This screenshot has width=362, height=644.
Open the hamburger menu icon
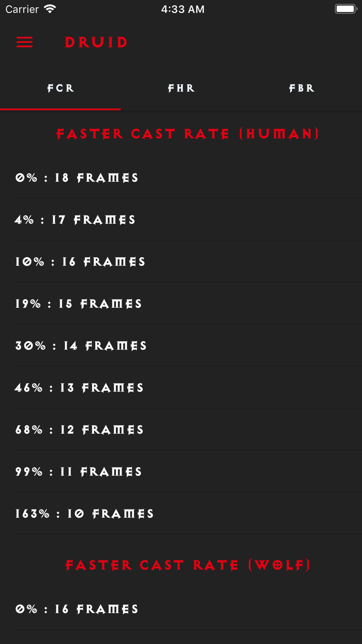coord(25,42)
